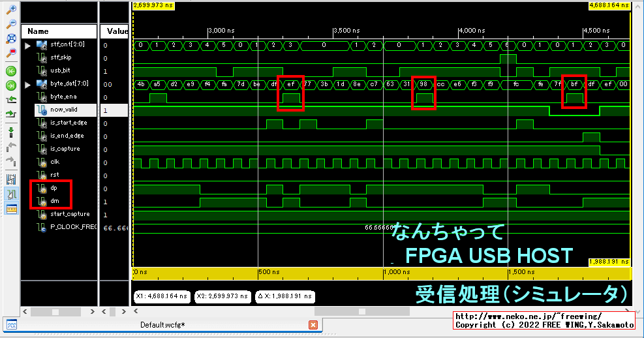The height and width of the screenshot is (338, 644).
Task: Click the clk signal icon
Action: 42,162
